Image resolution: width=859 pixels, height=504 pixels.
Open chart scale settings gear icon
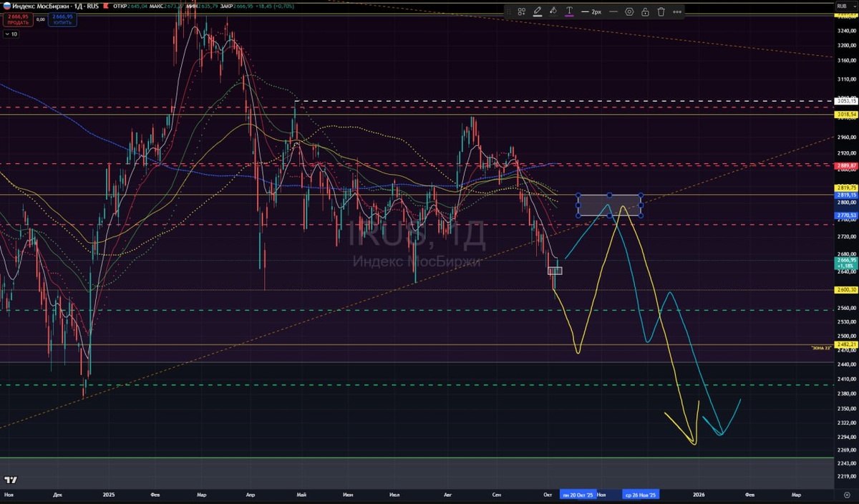tap(846, 494)
